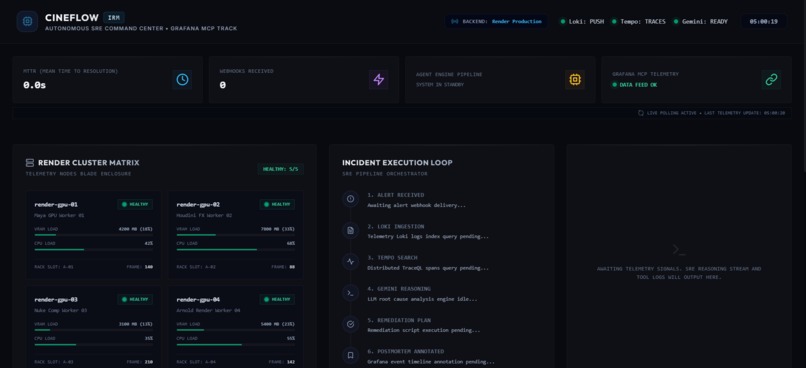Click the Tempo: TRACES status indicator
Image resolution: width=806 pixels, height=368 pixels.
click(639, 22)
